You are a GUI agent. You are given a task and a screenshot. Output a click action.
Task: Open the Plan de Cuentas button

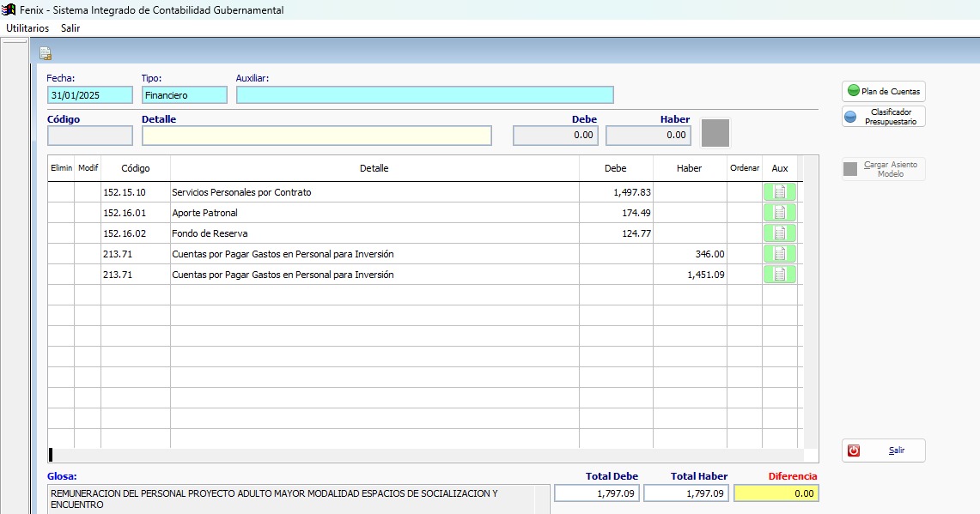coord(883,91)
